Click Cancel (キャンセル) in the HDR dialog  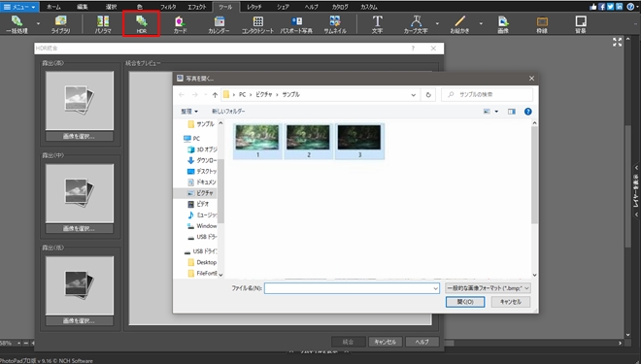pos(386,342)
